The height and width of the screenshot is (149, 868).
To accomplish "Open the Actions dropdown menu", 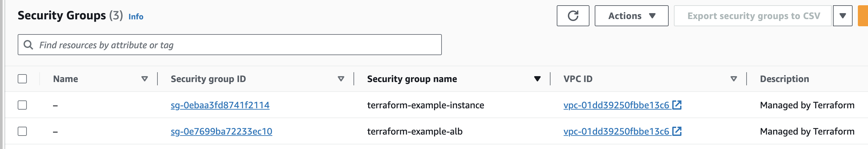I will pos(631,16).
